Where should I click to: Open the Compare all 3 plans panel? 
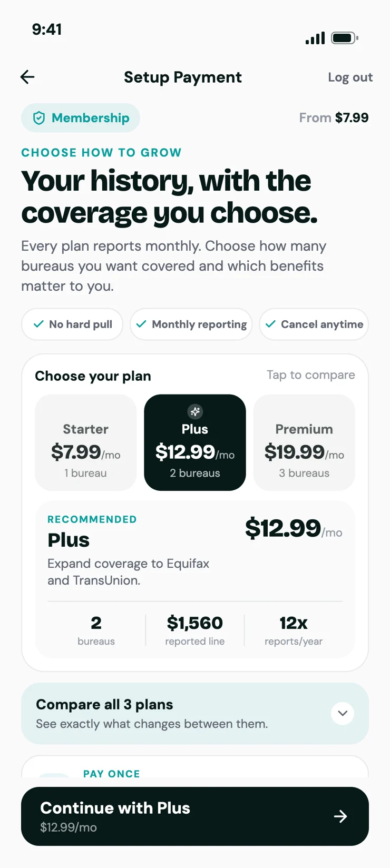click(195, 713)
